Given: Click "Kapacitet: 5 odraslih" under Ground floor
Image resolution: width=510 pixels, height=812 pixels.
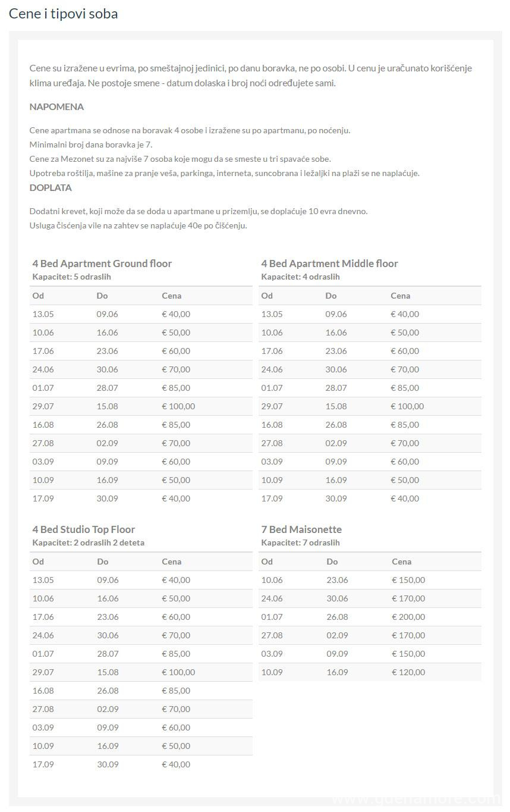Looking at the screenshot, I should (71, 277).
